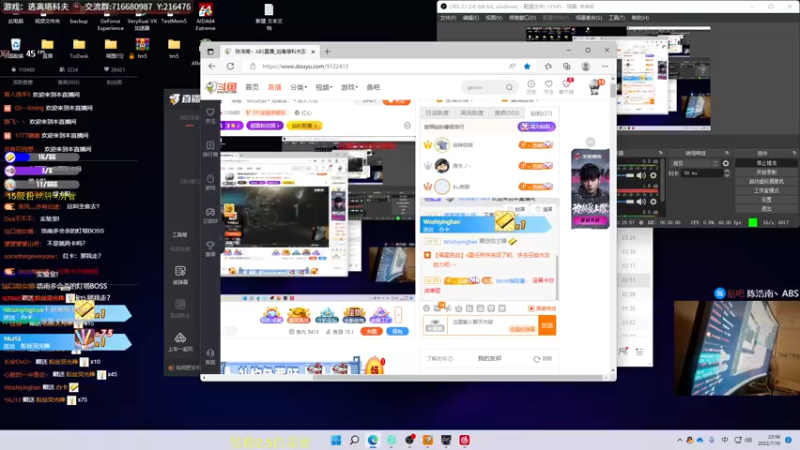This screenshot has height=450, width=800.
Task: Open Edge icon on the taskbar
Action: pyautogui.click(x=373, y=440)
